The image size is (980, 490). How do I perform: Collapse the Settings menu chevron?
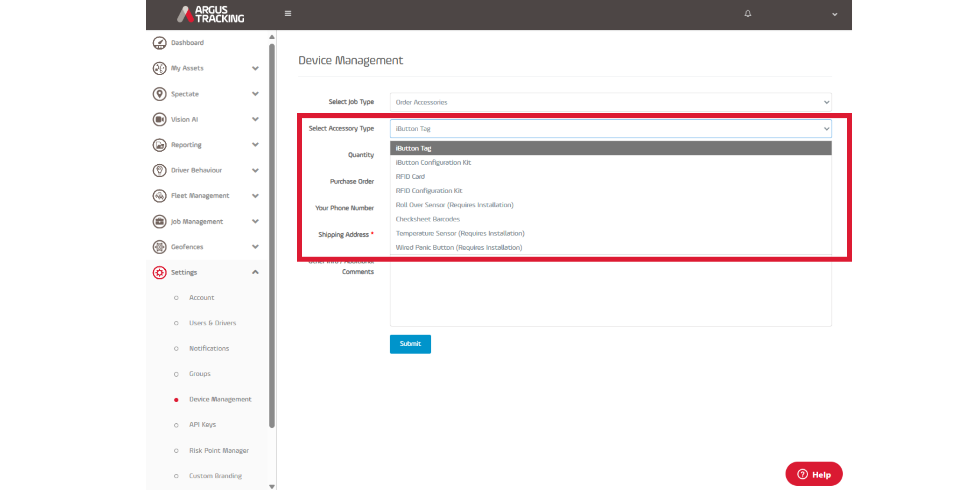[x=255, y=272]
